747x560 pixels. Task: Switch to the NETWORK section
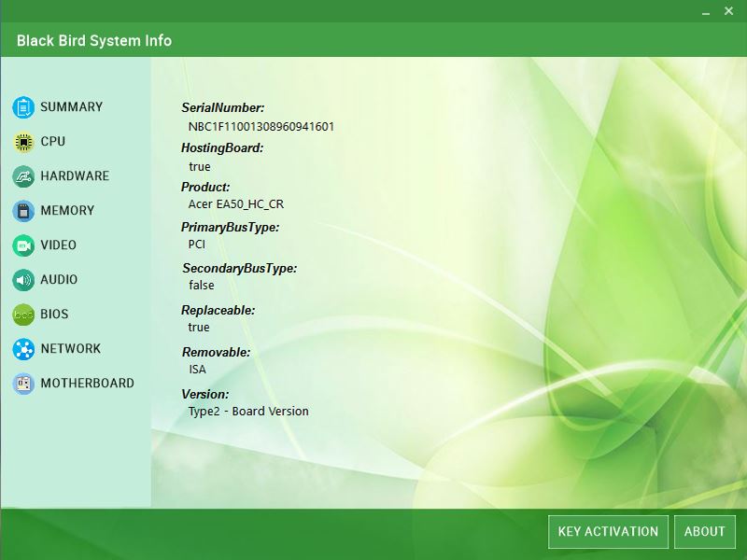[71, 349]
